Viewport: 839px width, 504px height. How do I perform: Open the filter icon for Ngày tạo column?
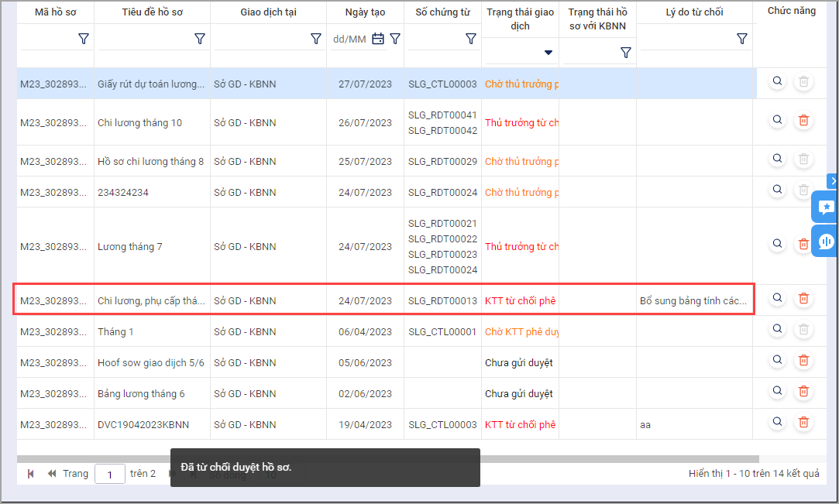click(x=395, y=39)
